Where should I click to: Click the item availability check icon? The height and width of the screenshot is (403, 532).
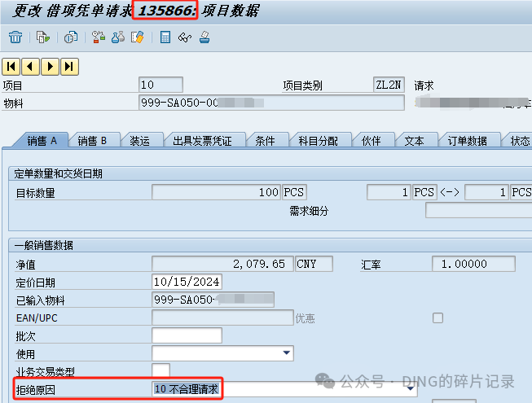coord(99,37)
